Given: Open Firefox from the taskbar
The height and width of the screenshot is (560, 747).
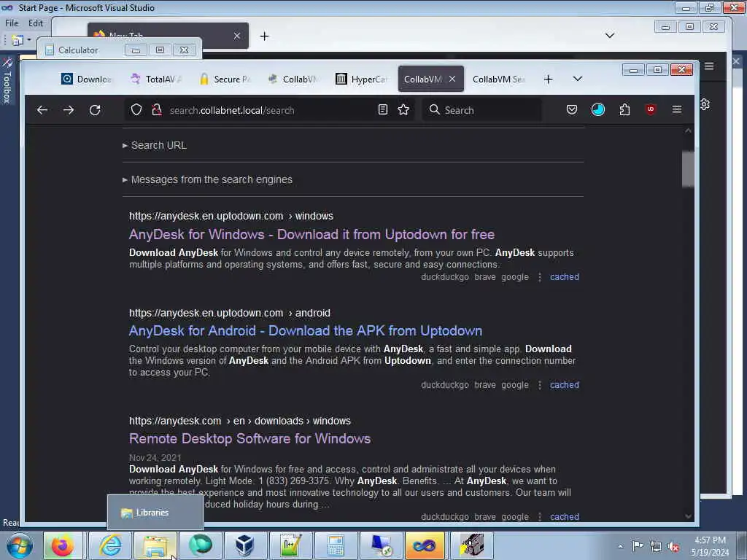Looking at the screenshot, I should 63,545.
